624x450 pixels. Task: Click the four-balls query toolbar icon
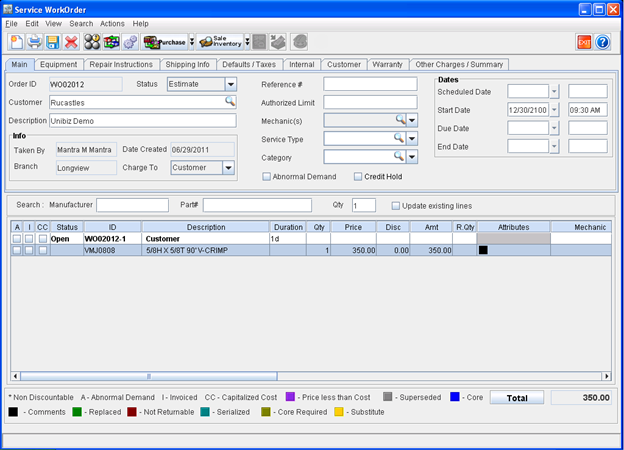[92, 42]
